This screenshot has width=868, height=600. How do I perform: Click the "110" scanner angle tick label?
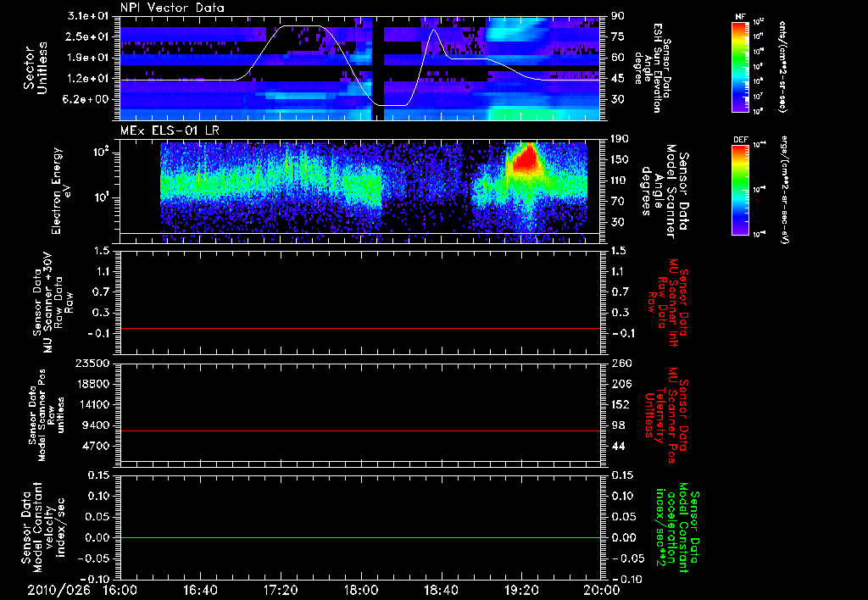click(620, 181)
